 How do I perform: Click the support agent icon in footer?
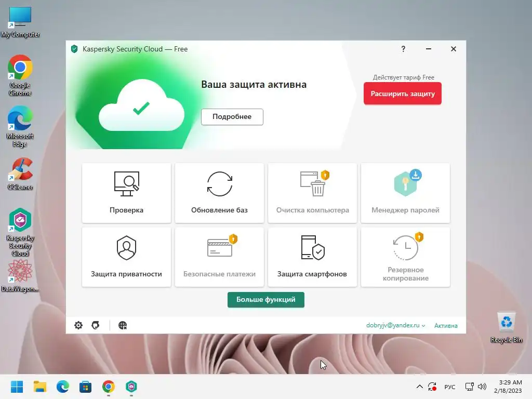point(96,325)
